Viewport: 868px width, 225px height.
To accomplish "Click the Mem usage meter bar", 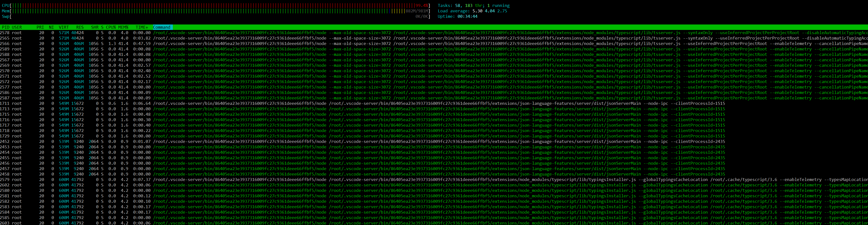I will 216,11.
